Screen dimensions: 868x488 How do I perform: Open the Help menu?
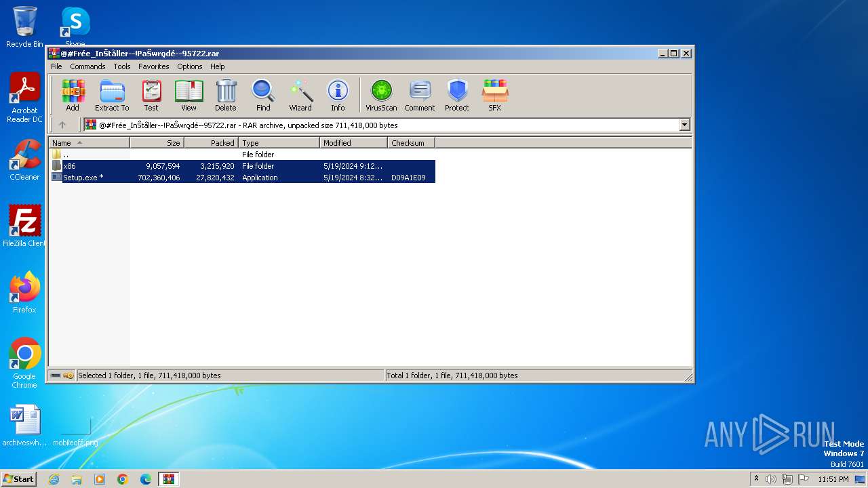coord(217,66)
